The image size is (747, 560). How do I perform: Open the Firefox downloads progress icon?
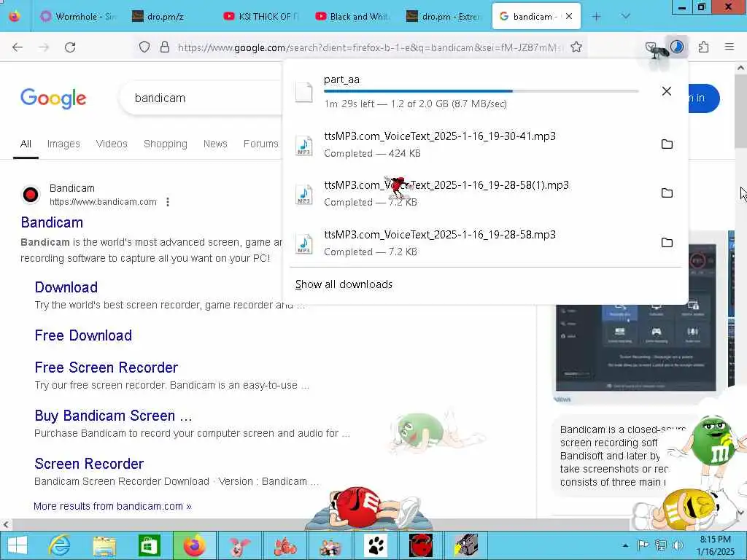677,47
